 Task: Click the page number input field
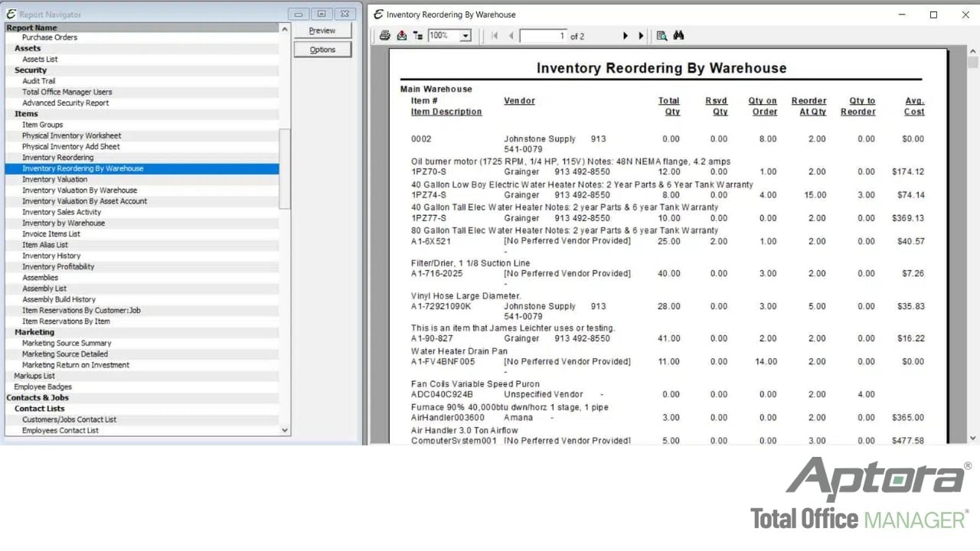(x=543, y=36)
